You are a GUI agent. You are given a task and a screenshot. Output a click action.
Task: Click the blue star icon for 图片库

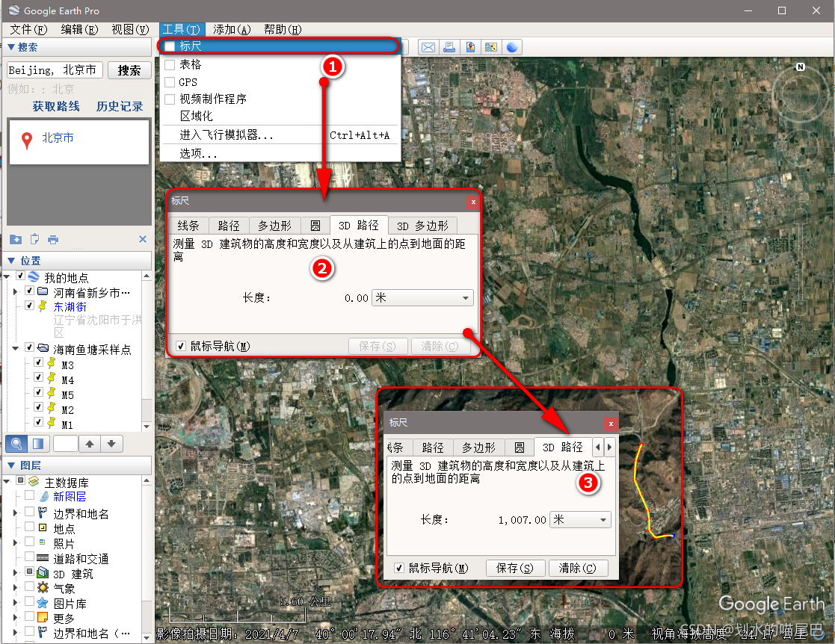pos(43,602)
